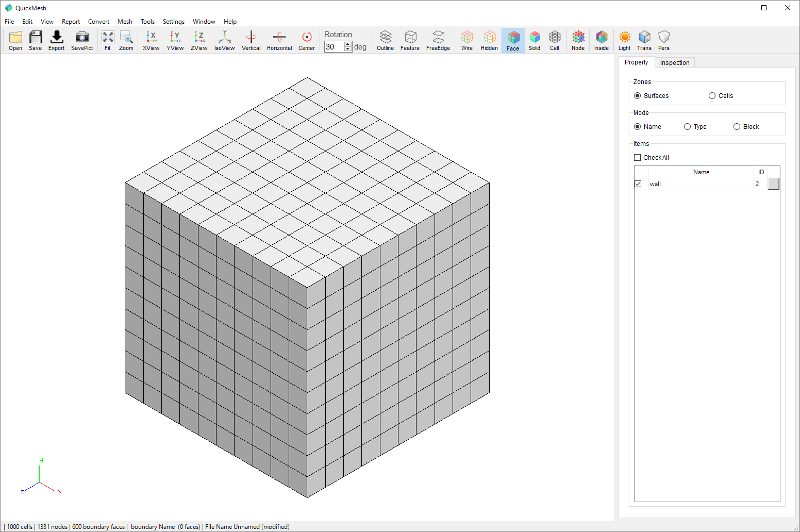Fit the mesh to the view
The width and height of the screenshot is (800, 532).
[108, 40]
